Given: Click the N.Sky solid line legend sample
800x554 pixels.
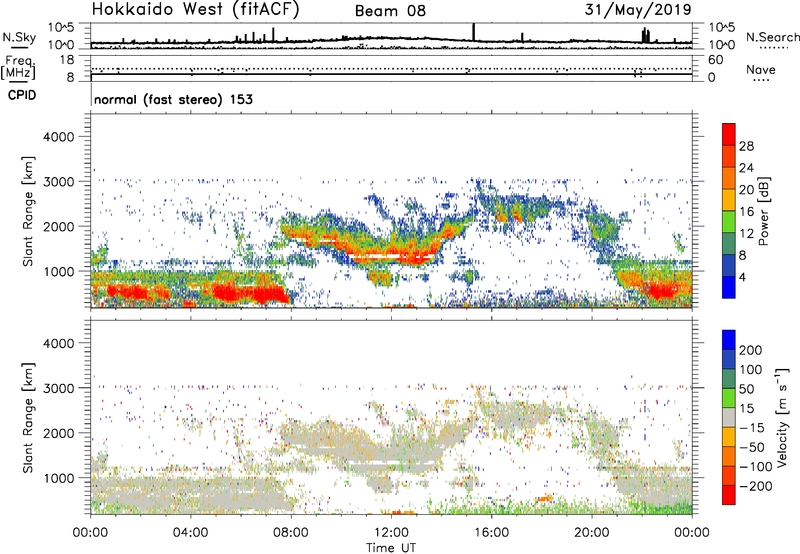Looking at the screenshot, I should tap(19, 47).
